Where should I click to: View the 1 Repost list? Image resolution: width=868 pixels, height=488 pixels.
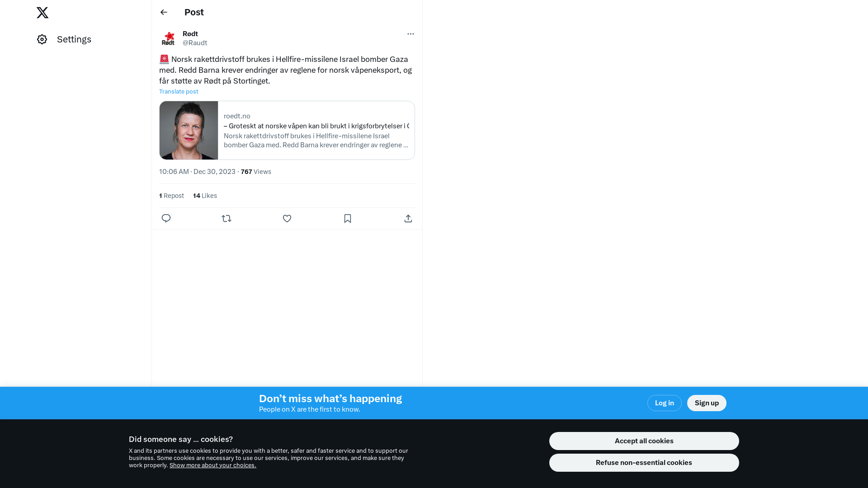[x=171, y=196]
